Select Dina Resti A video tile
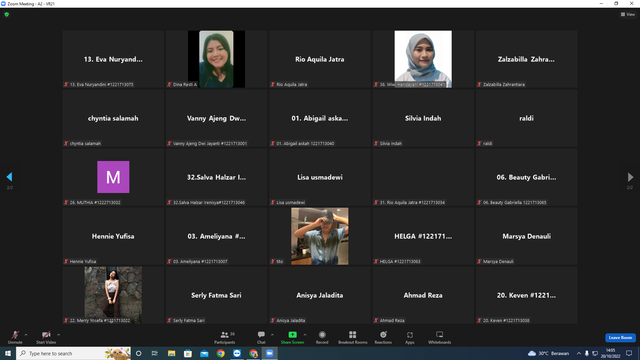 click(216, 59)
